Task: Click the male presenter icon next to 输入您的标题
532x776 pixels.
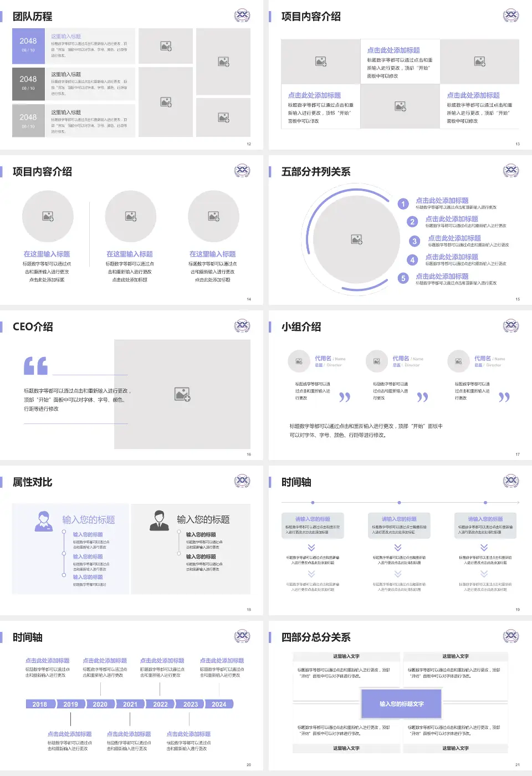Action: (x=160, y=520)
